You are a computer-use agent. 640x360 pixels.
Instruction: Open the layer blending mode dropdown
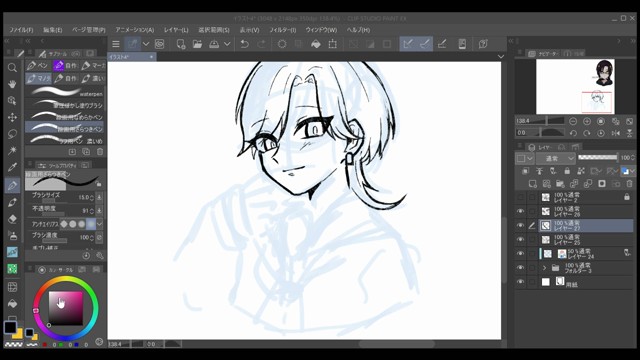point(556,158)
